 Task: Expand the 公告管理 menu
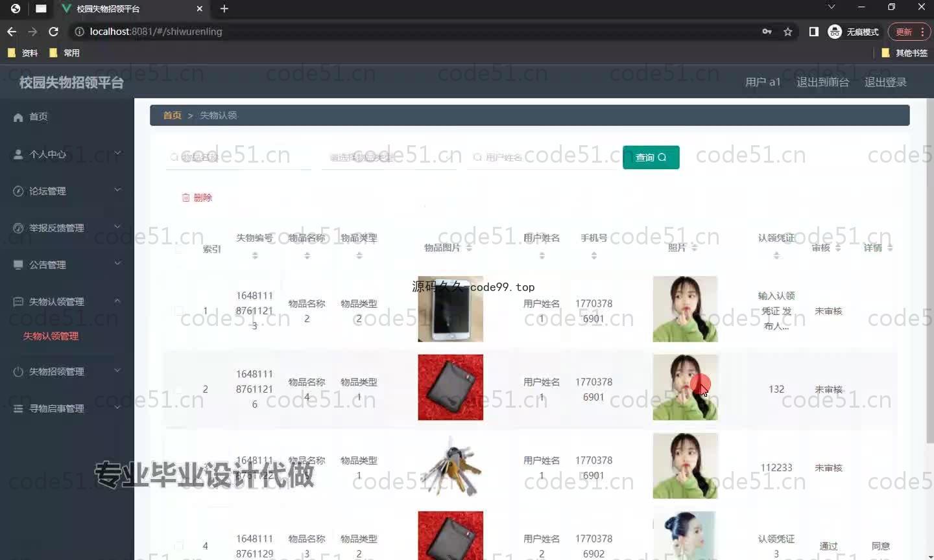pos(117,263)
